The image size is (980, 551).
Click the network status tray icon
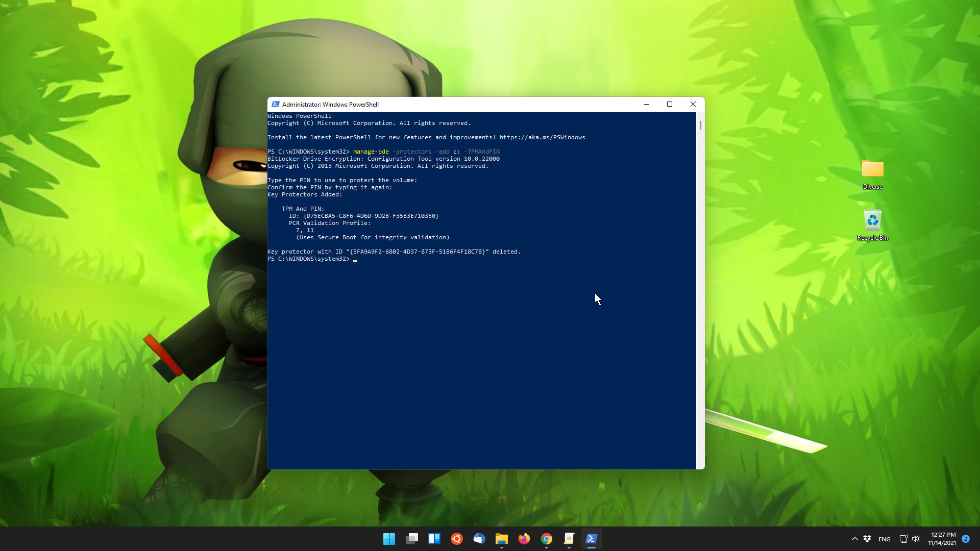pos(903,539)
